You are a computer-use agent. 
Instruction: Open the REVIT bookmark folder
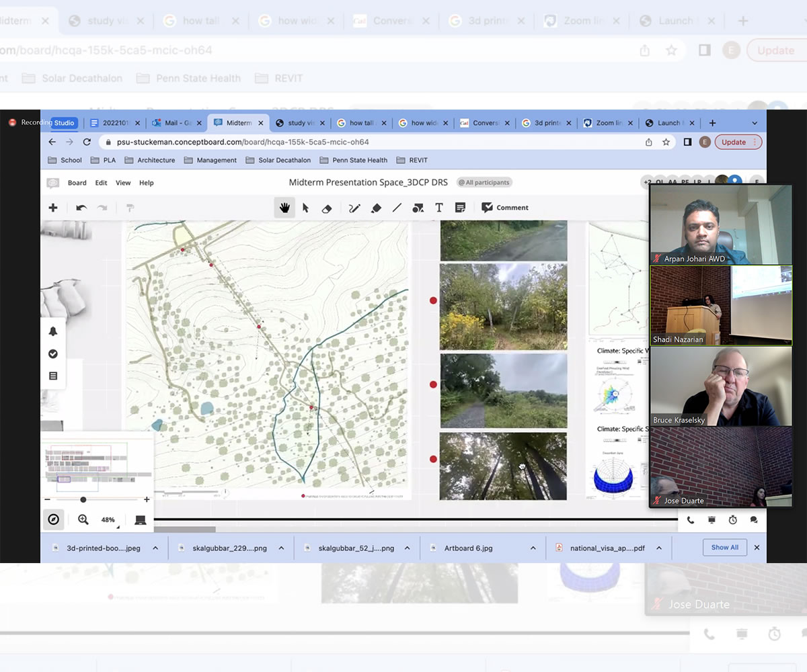pyautogui.click(x=412, y=160)
